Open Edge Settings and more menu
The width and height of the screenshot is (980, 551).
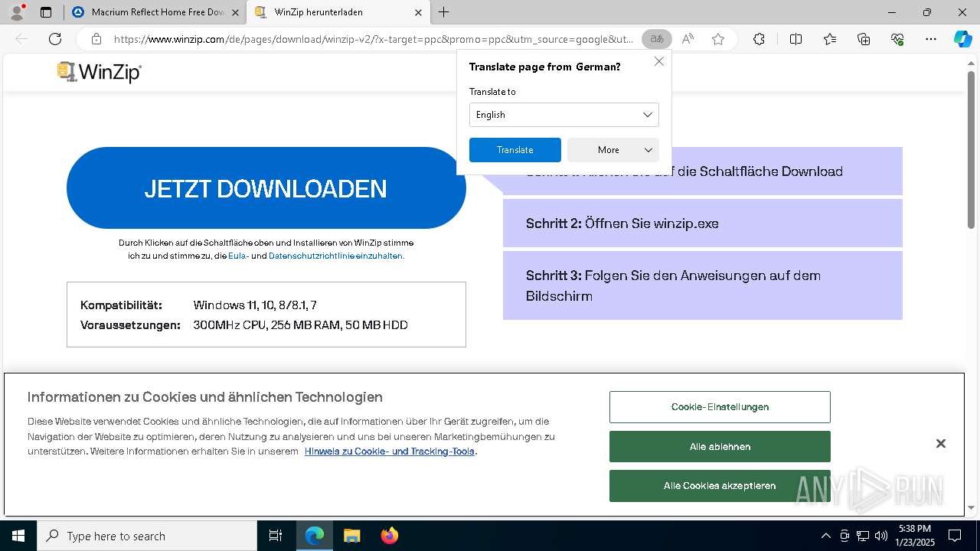pyautogui.click(x=931, y=39)
